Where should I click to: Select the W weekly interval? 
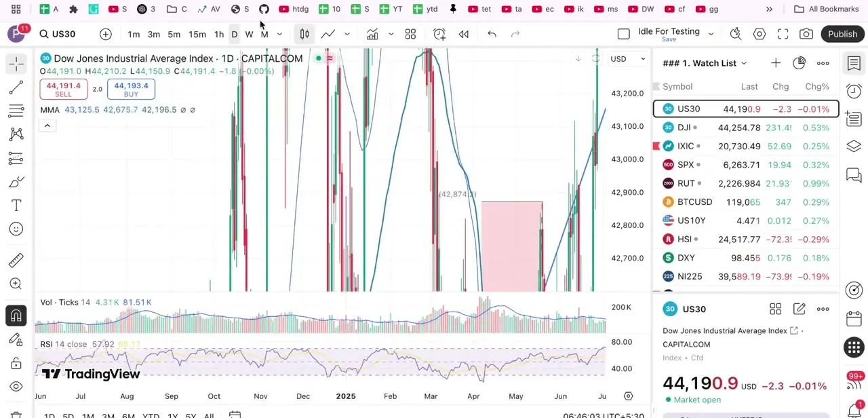tap(249, 35)
